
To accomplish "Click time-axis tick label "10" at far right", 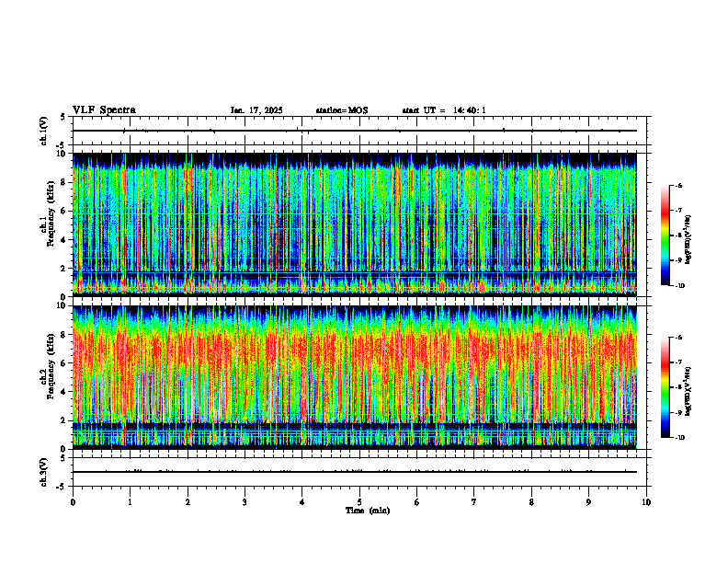I will pos(646,502).
